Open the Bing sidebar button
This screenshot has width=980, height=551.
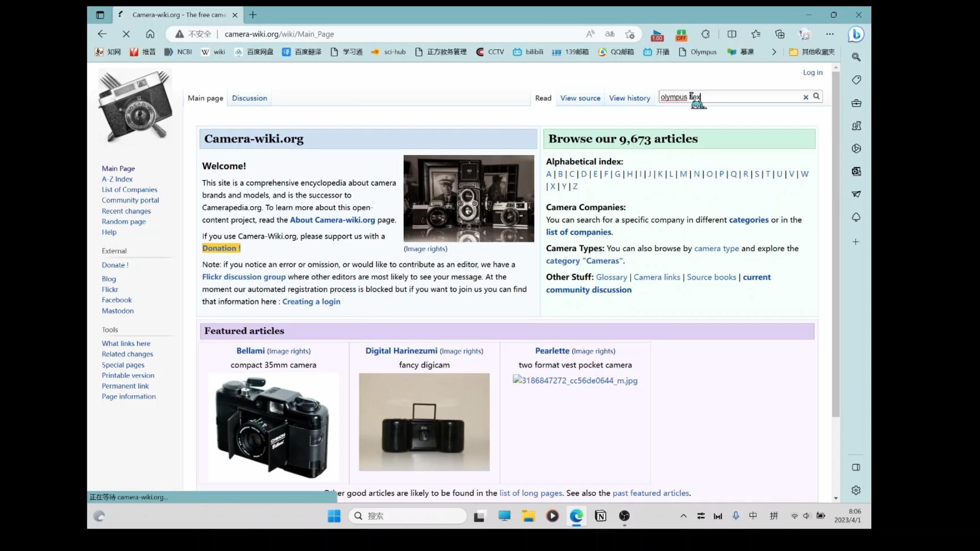point(856,34)
